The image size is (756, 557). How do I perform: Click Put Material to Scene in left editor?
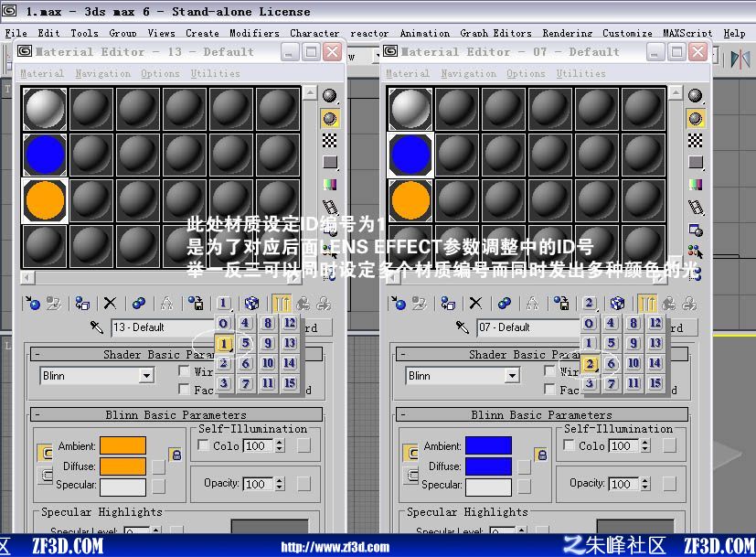(x=54, y=304)
